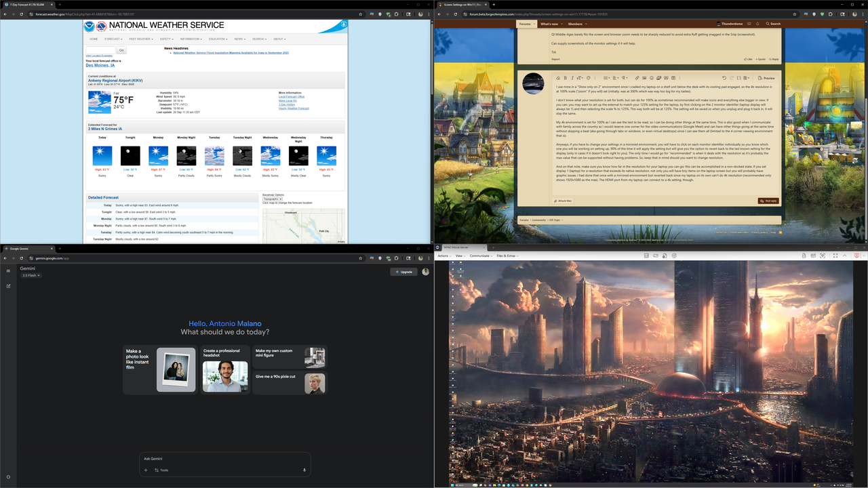Image resolution: width=868 pixels, height=488 pixels.
Task: Bookmark the forum thread with star icon
Action: click(x=794, y=14)
